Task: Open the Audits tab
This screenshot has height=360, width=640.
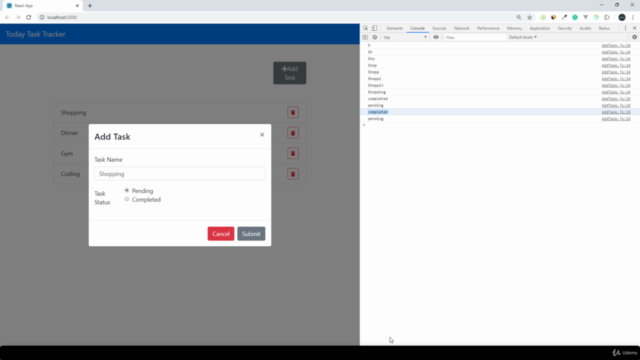Action: pyautogui.click(x=585, y=28)
